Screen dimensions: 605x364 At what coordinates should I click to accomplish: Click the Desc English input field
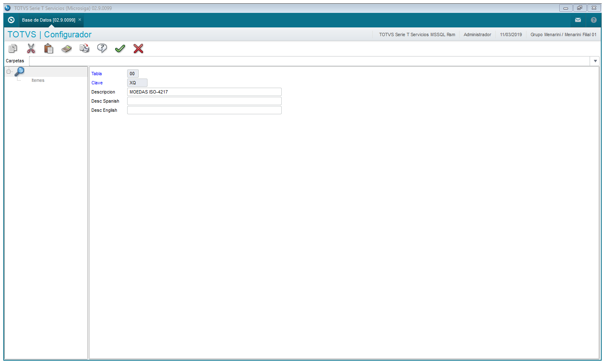coord(204,110)
